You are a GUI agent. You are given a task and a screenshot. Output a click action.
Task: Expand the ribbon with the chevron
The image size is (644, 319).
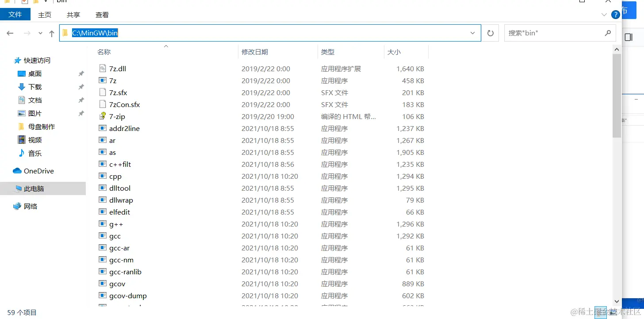pos(604,15)
